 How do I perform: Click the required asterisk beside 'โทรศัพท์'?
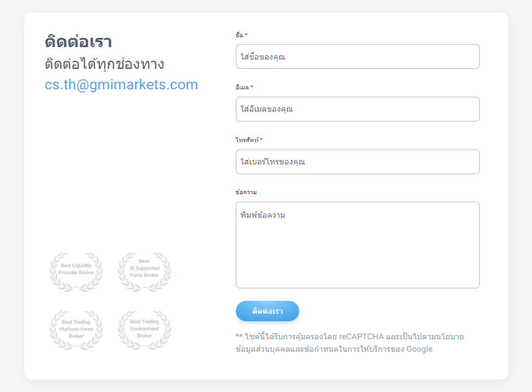pyautogui.click(x=261, y=140)
